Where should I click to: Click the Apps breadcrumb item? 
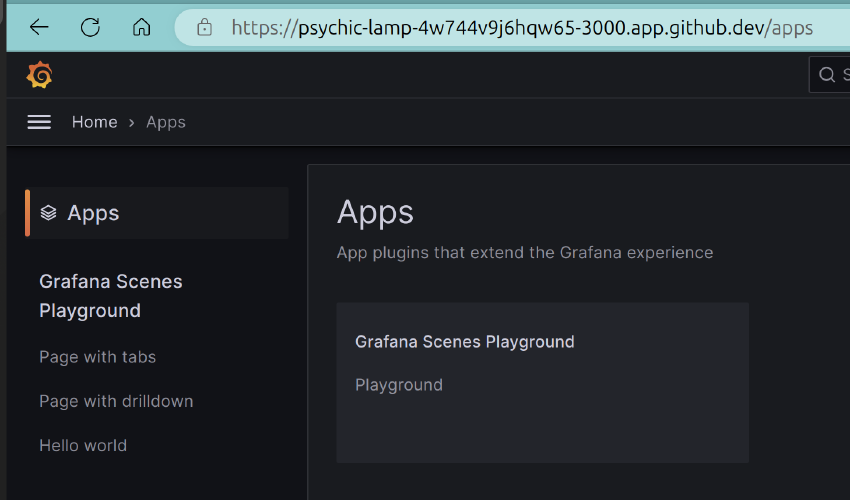166,122
